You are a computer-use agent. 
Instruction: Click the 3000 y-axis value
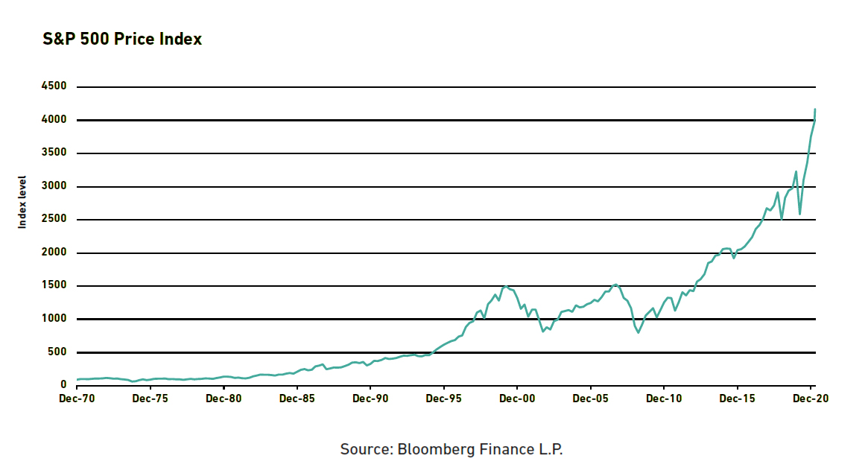pos(54,186)
